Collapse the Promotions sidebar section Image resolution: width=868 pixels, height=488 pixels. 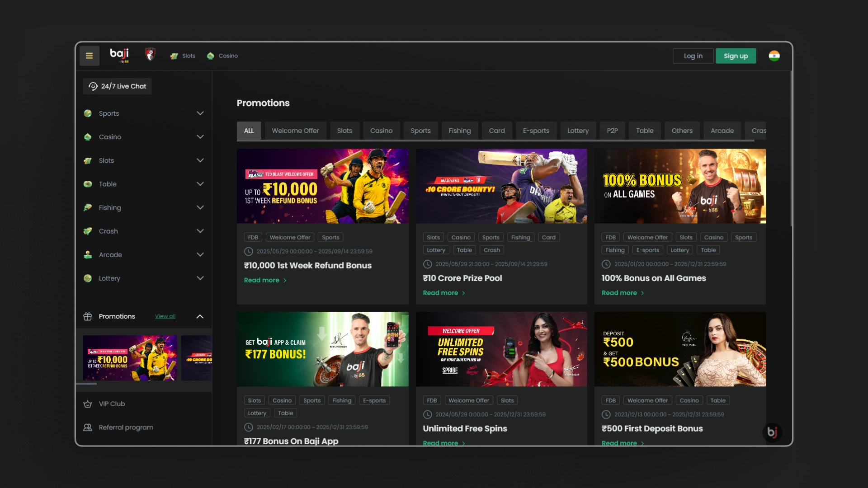pos(200,316)
